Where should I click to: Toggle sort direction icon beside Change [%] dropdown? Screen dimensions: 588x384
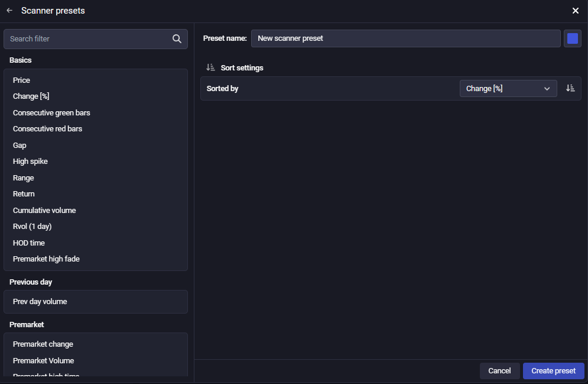[x=570, y=88]
